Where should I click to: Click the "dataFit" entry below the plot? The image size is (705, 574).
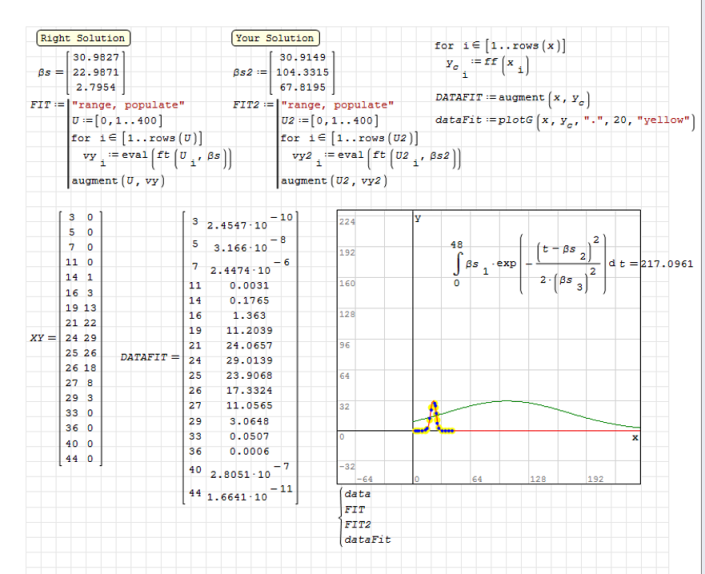366,539
